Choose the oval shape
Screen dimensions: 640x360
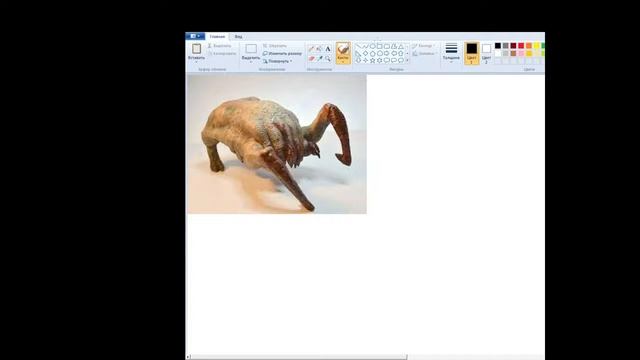pyautogui.click(x=373, y=46)
